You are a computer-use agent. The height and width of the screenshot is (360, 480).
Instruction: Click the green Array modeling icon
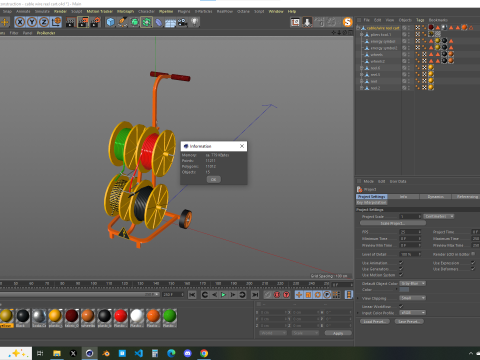coord(146,22)
